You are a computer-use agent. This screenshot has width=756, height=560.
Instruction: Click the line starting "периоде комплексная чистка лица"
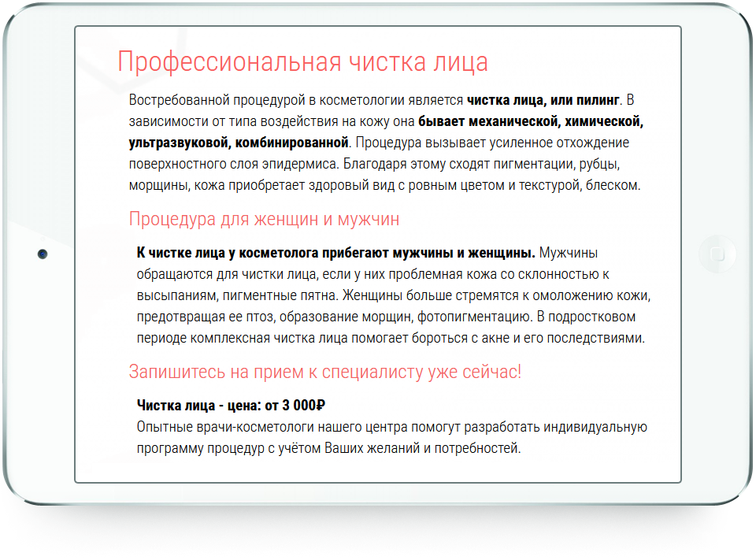pyautogui.click(x=391, y=338)
